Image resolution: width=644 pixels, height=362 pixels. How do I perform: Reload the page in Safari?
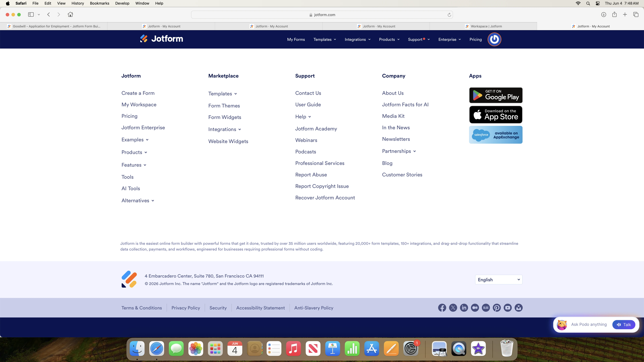point(449,15)
